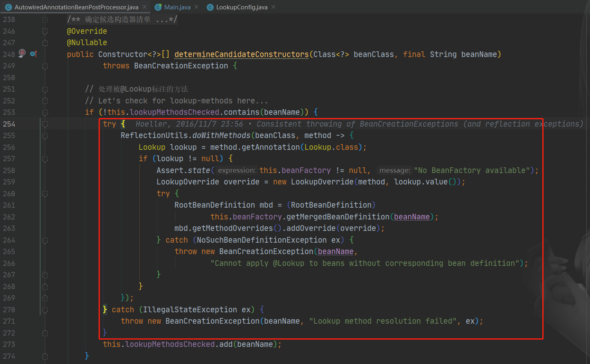The width and height of the screenshot is (590, 364).
Task: Click line number 248 in the gutter
Action: tap(9, 54)
